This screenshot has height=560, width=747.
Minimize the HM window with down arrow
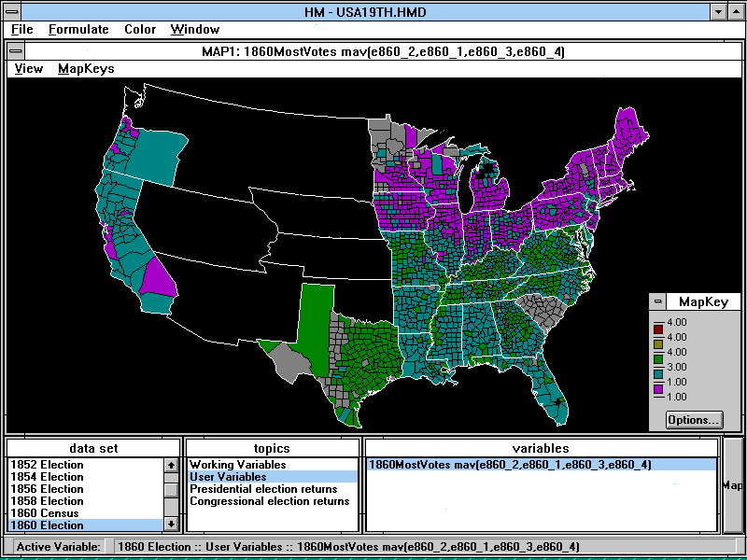(x=717, y=11)
